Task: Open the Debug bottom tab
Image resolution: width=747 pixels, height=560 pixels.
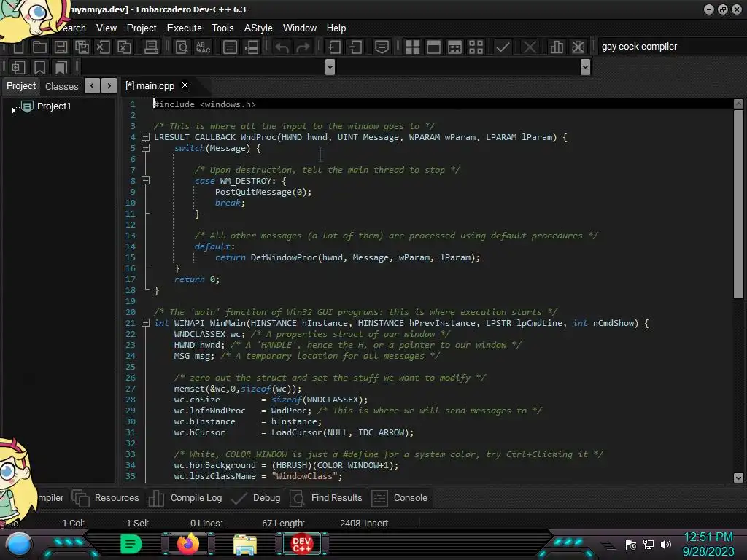Action: [256, 497]
